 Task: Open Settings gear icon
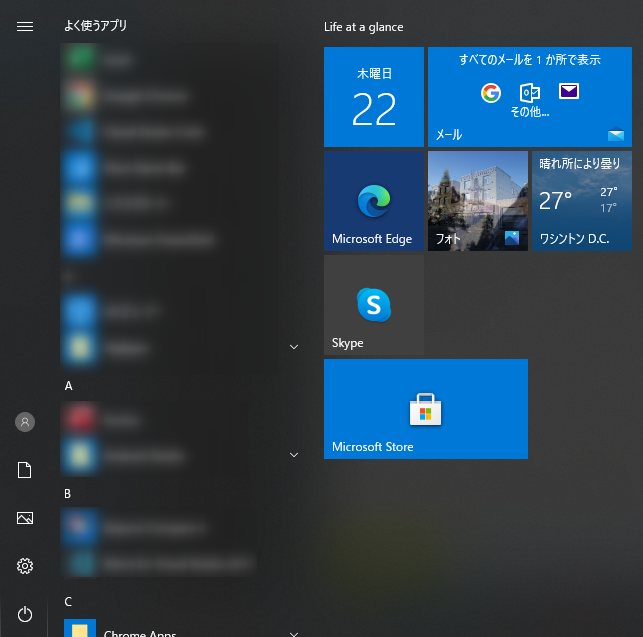(x=25, y=566)
